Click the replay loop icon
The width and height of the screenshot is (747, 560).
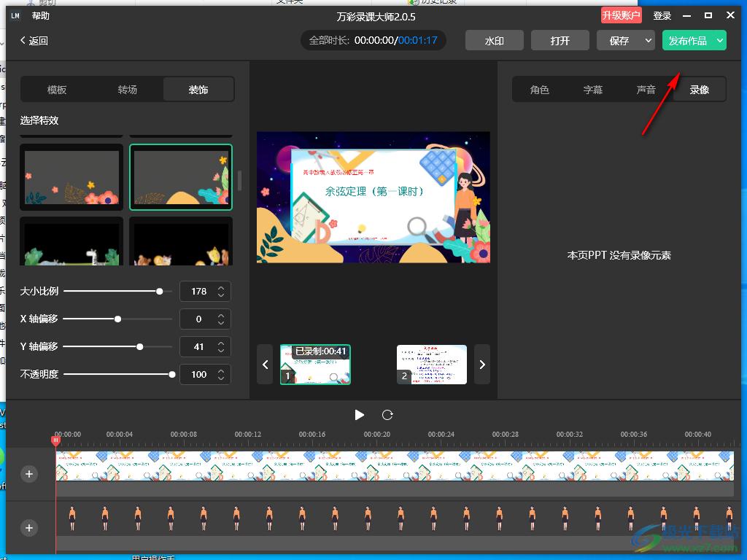(387, 415)
